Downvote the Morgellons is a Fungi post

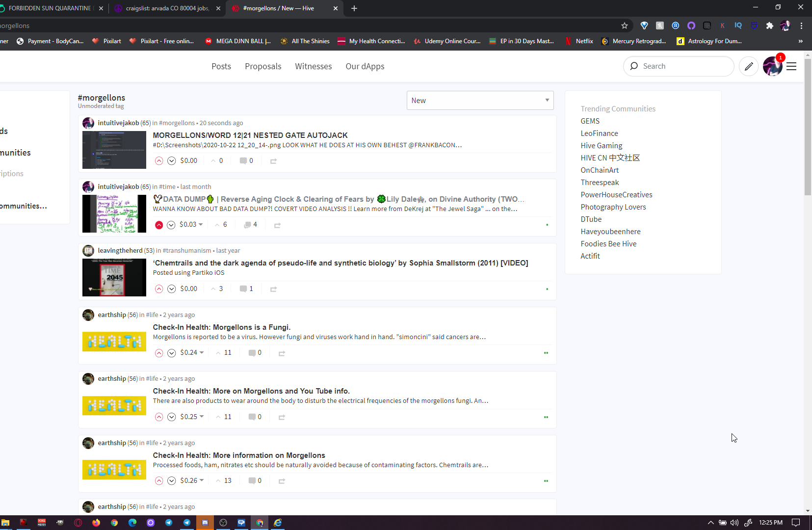coord(172,353)
